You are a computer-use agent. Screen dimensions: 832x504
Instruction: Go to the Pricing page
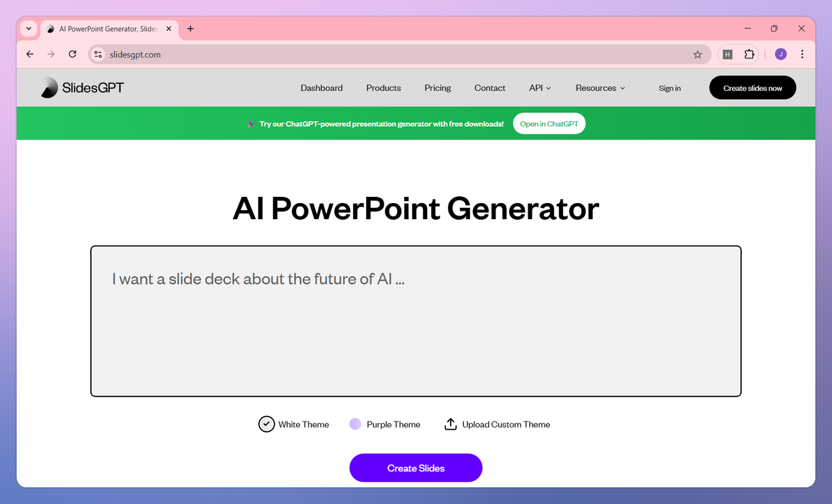437,88
